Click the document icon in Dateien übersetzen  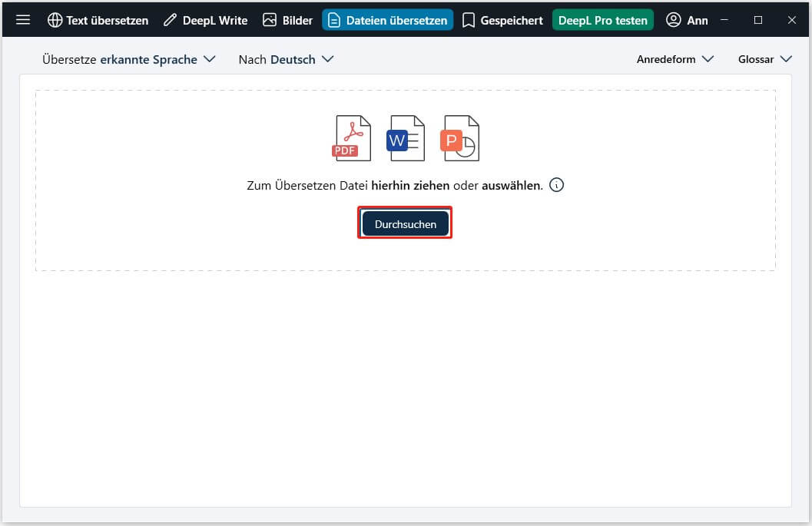coord(334,20)
